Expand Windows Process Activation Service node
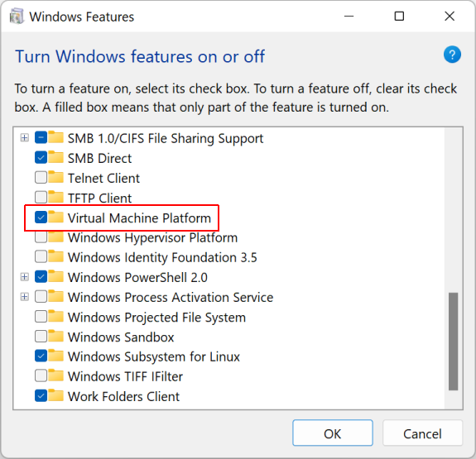 [25, 297]
